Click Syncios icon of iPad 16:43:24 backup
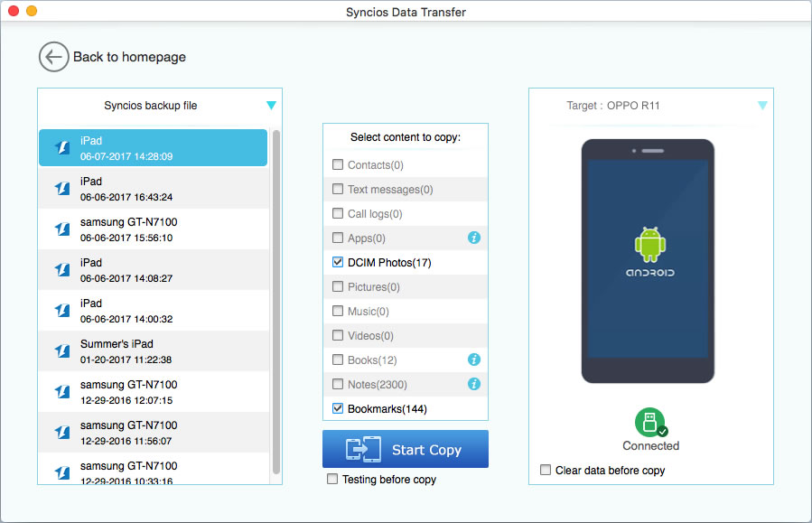The height and width of the screenshot is (523, 812). pos(62,189)
